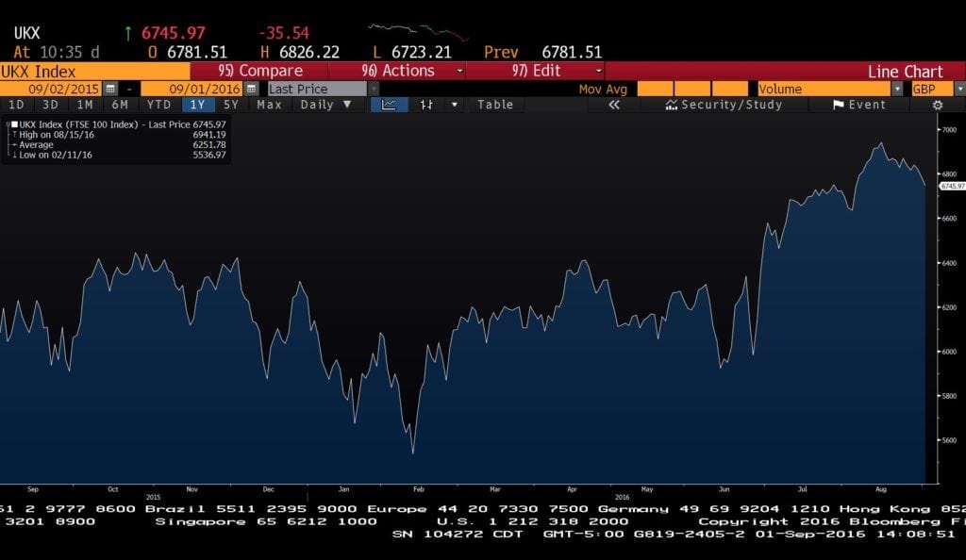Open the start date calendar picker icon
966x560 pixels.
[x=110, y=89]
